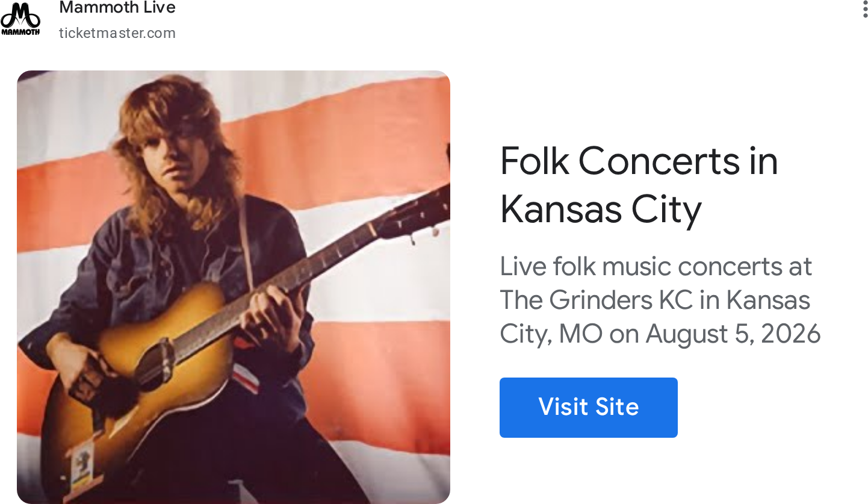868x504 pixels.
Task: Click the words "Kansas City" in the headline
Action: tap(601, 210)
